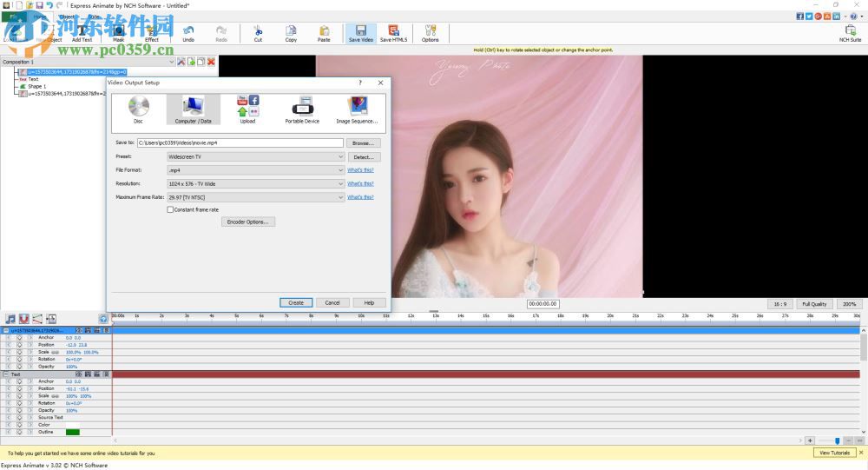The width and height of the screenshot is (868, 470).
Task: Click the Cut scissors icon
Action: tap(258, 33)
